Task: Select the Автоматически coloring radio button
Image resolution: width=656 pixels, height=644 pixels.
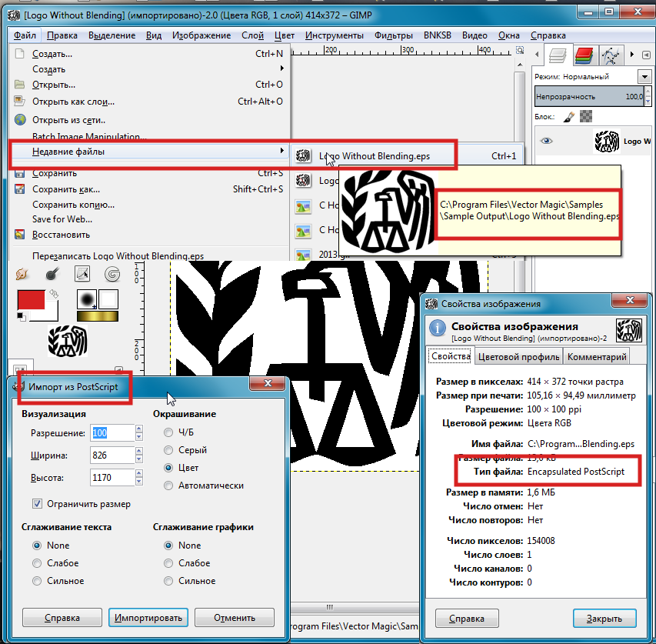Action: [168, 486]
